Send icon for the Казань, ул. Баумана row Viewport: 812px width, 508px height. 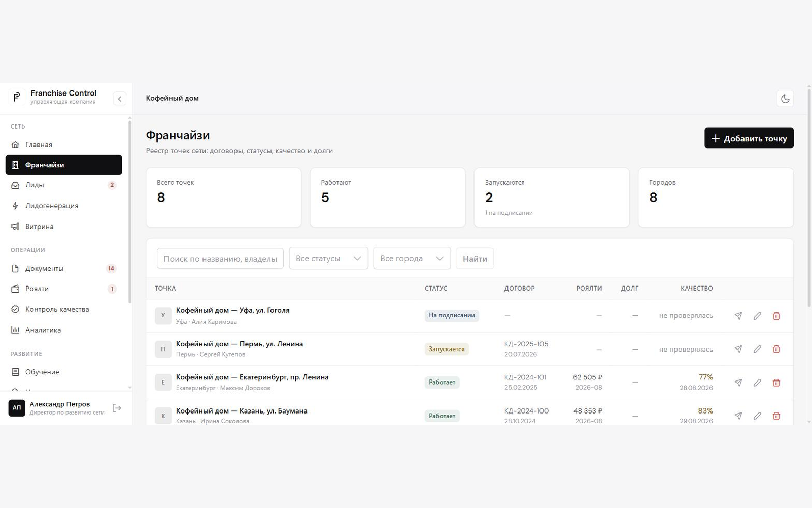click(x=738, y=416)
